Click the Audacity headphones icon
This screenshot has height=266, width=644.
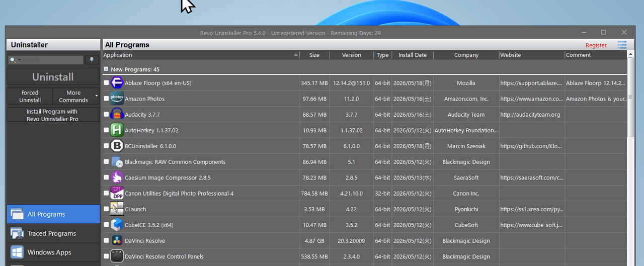[x=117, y=115]
